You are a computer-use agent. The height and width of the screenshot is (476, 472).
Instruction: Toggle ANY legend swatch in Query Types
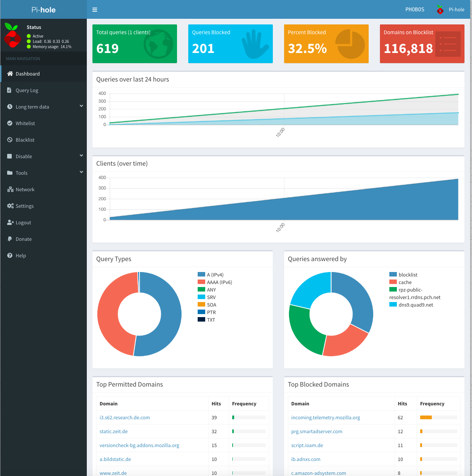tap(201, 290)
